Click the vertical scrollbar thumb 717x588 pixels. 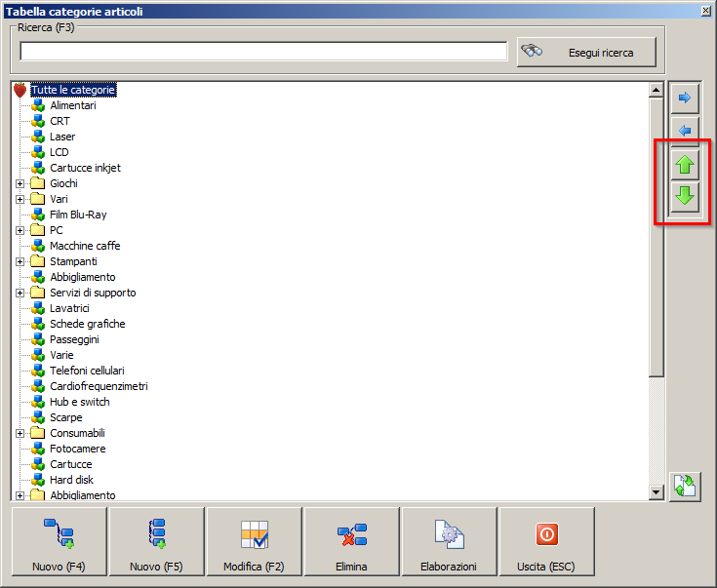pos(657,237)
